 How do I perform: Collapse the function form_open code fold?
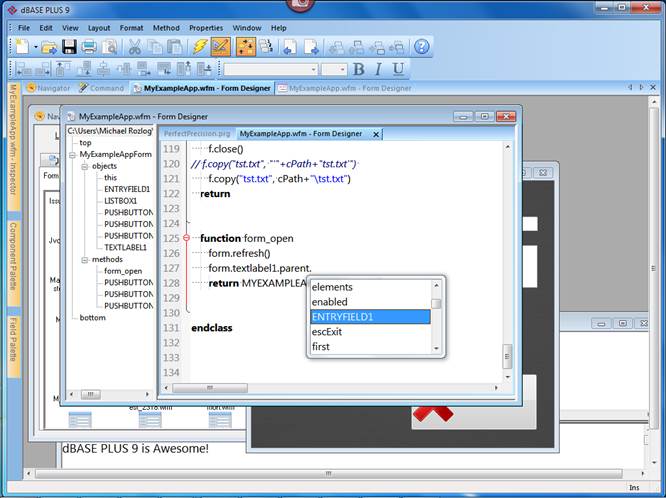pos(187,238)
